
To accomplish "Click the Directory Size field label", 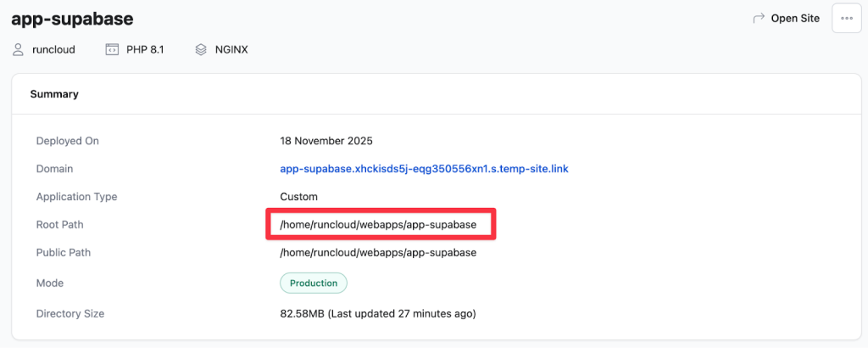I will (70, 314).
